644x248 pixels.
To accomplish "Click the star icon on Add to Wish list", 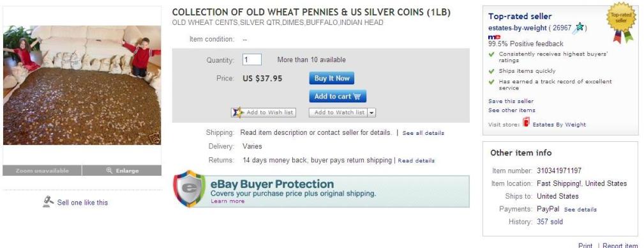I will (237, 112).
